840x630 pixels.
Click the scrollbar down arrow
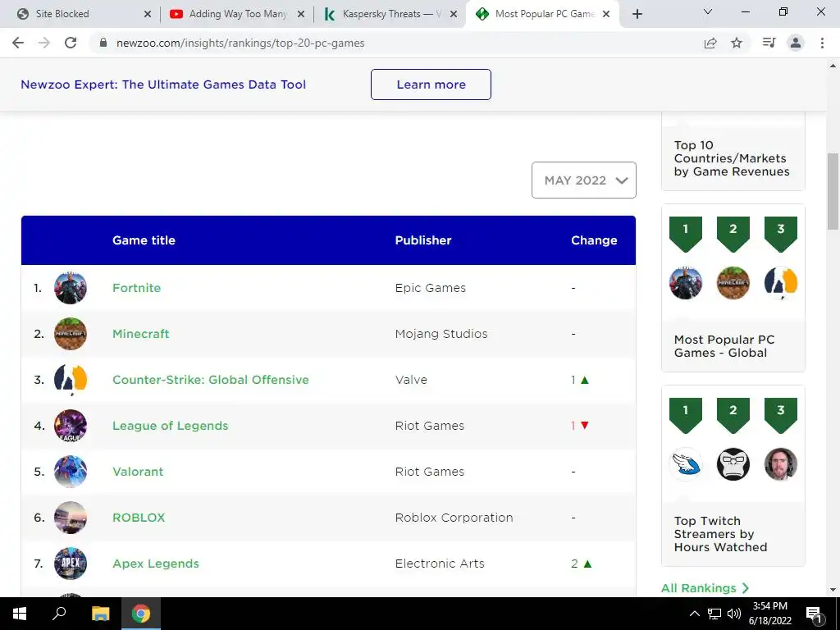pos(833,590)
